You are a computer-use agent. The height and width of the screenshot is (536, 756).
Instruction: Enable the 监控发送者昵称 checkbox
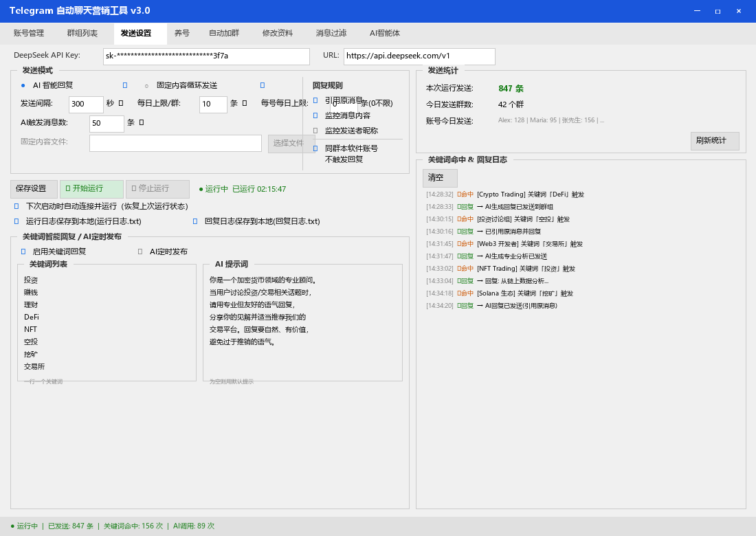point(315,130)
